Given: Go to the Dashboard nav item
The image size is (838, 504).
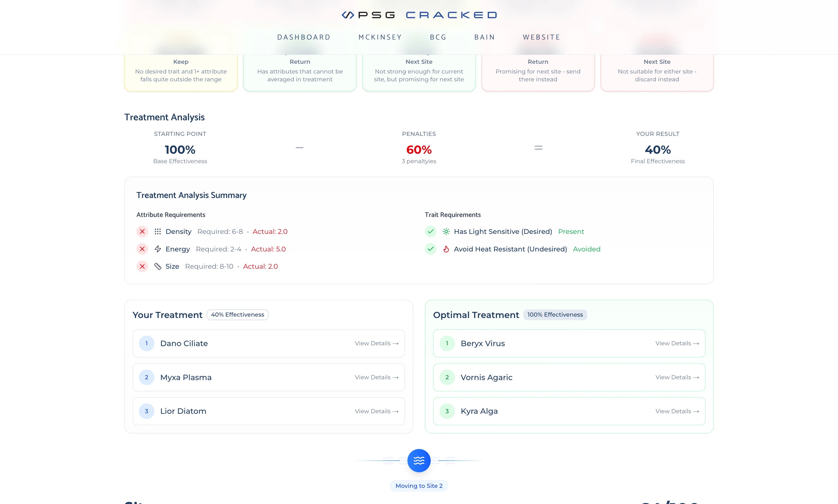Looking at the screenshot, I should tap(304, 37).
